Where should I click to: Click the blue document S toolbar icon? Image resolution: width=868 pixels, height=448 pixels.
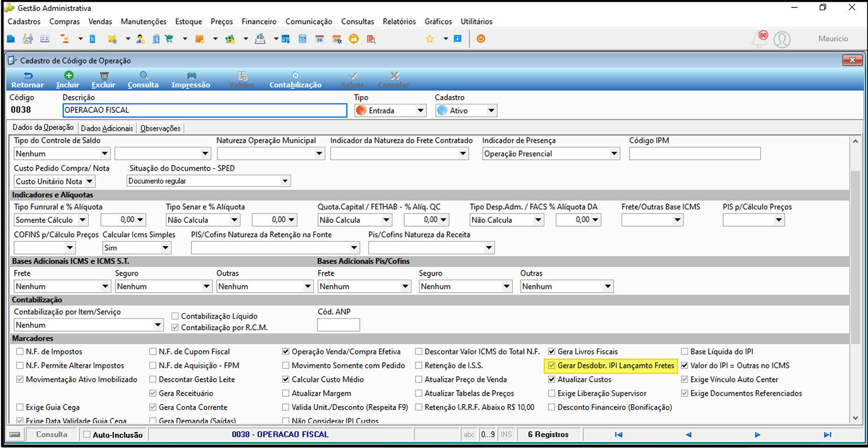(x=93, y=39)
